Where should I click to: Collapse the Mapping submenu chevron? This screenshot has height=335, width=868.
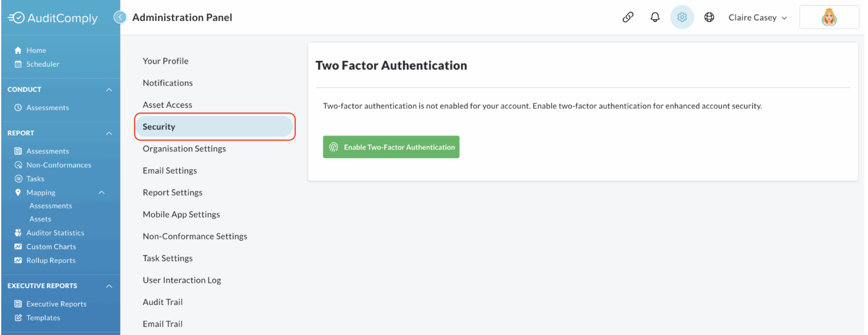click(102, 193)
